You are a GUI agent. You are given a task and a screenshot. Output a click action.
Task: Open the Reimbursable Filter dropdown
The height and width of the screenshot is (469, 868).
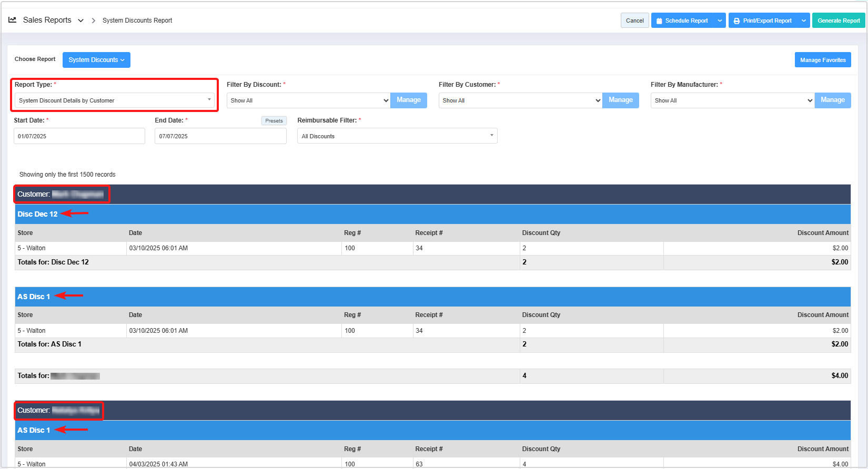click(397, 136)
